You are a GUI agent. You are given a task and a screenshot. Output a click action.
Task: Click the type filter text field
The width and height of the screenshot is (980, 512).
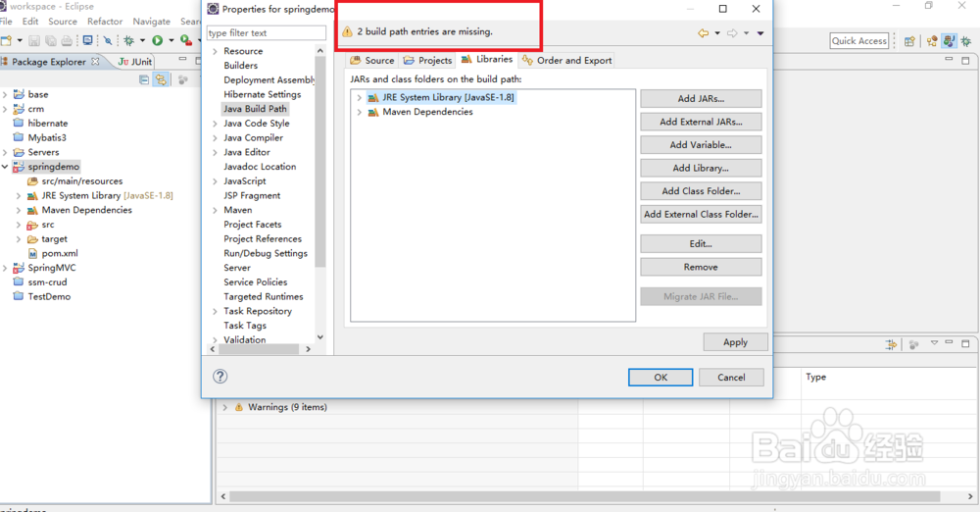pyautogui.click(x=267, y=32)
